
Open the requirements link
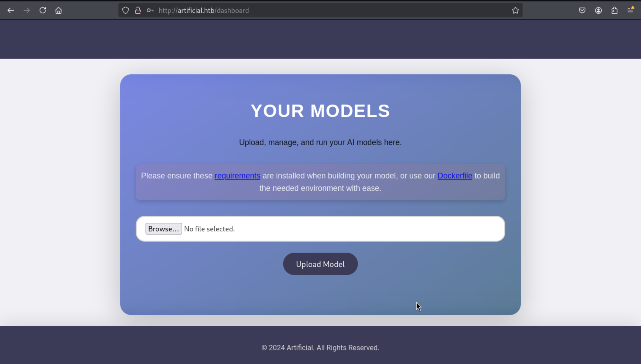[237, 176]
